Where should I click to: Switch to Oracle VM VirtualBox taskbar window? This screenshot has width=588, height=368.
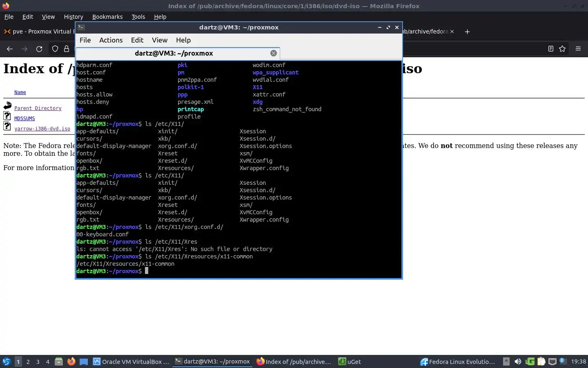(x=131, y=361)
